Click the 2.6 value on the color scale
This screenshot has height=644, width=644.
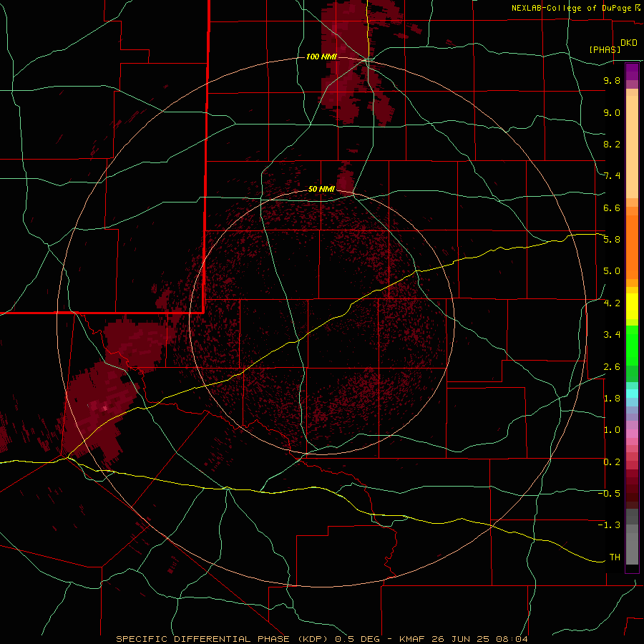tap(612, 367)
